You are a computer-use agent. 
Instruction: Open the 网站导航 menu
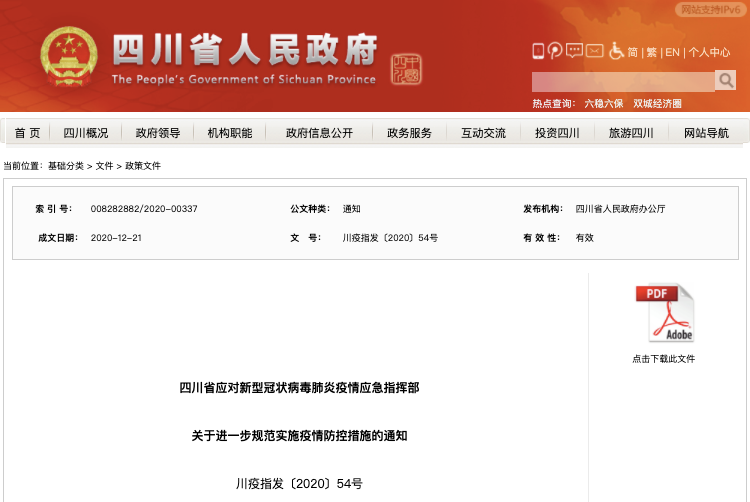[706, 133]
